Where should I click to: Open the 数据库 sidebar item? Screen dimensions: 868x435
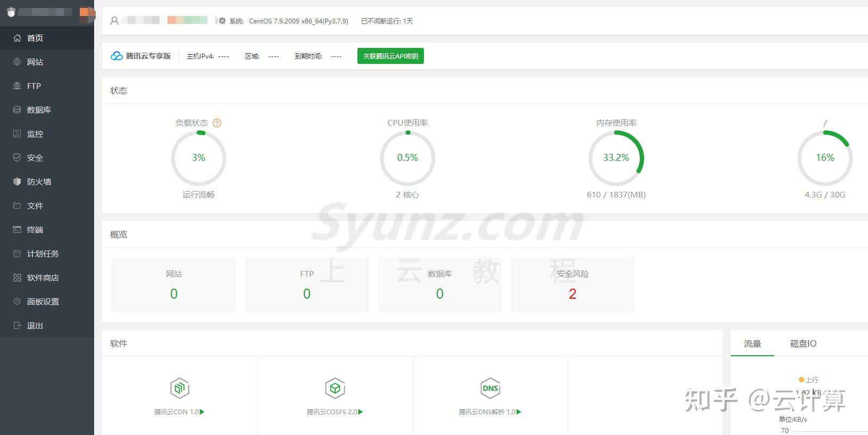click(47, 110)
